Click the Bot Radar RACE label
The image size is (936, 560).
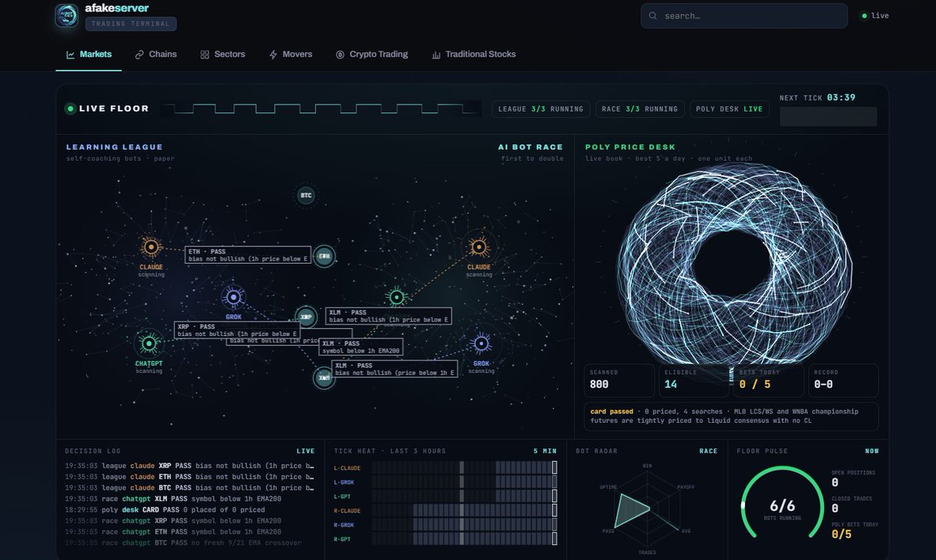pos(708,451)
